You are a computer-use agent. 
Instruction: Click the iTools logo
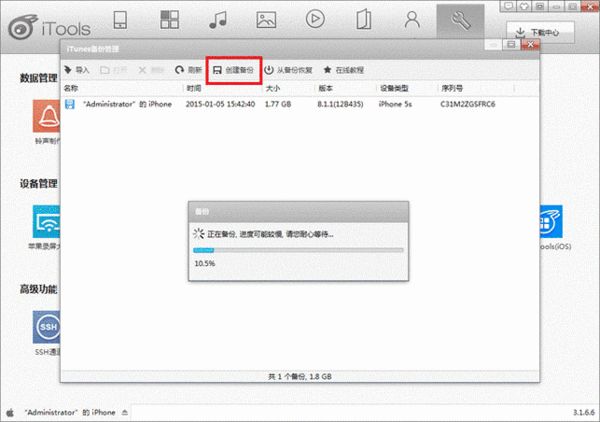[x=50, y=27]
